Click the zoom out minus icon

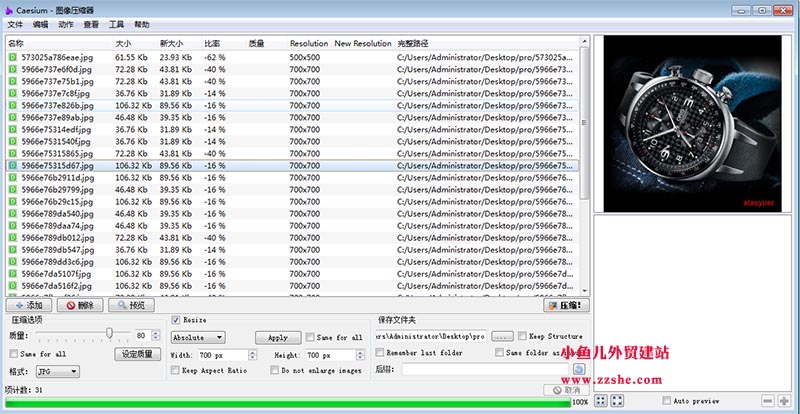tap(768, 400)
